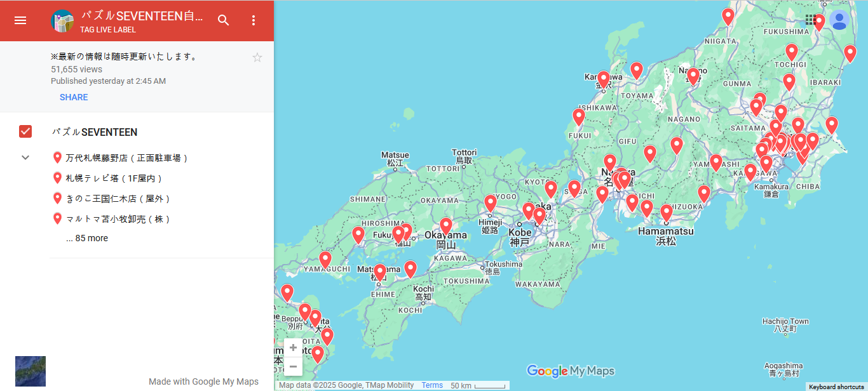Click the pin at Okayama
Viewport: 868px width, 391px height.
pos(446,227)
